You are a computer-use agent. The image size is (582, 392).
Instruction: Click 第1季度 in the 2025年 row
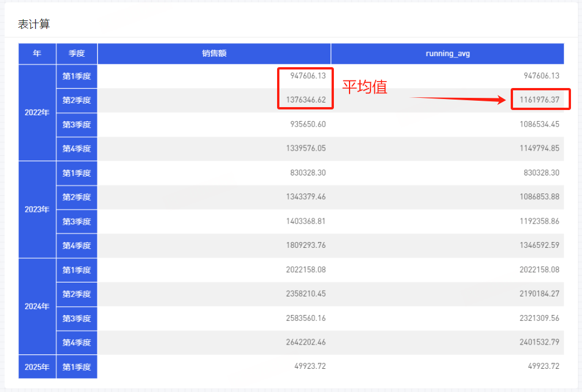pyautogui.click(x=77, y=367)
